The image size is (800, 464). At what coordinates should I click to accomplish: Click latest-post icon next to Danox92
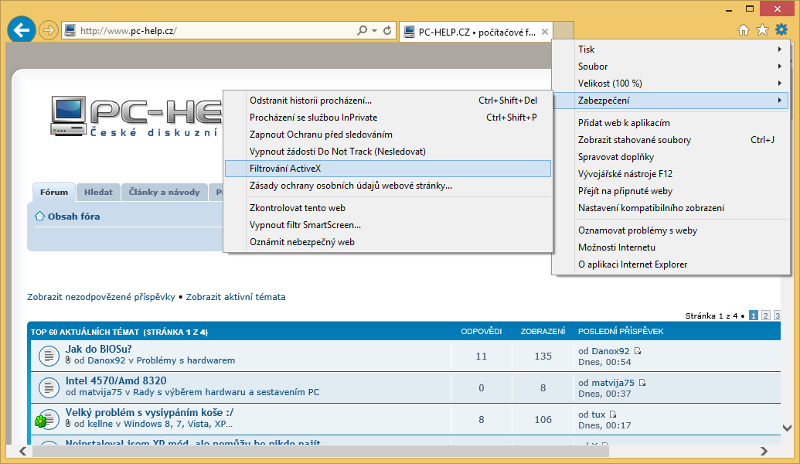point(638,351)
